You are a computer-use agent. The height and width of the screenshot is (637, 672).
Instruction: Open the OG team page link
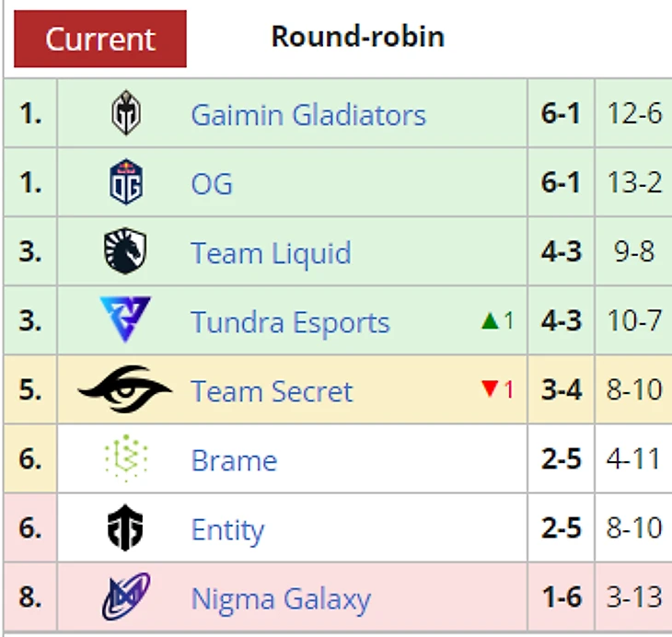point(212,183)
